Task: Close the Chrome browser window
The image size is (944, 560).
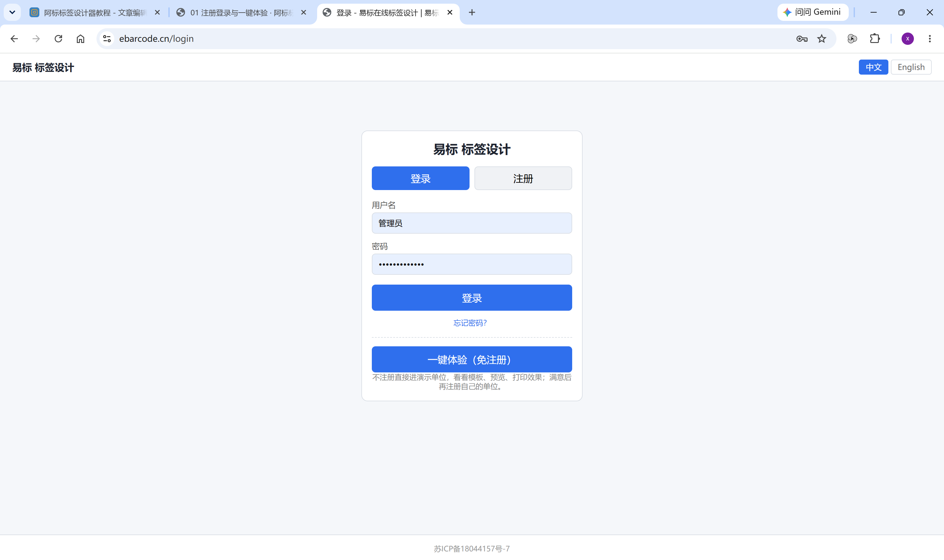Action: pyautogui.click(x=930, y=13)
